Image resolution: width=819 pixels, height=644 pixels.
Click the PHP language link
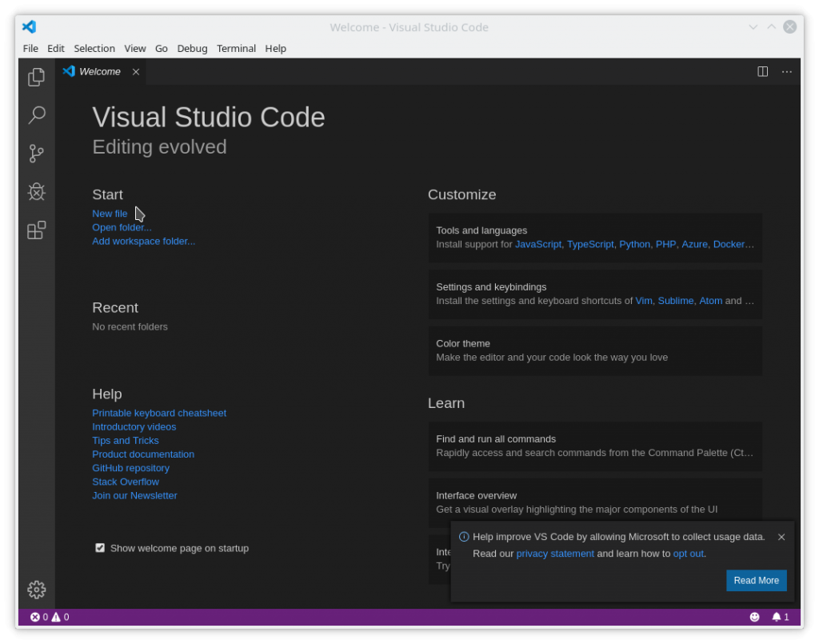665,245
